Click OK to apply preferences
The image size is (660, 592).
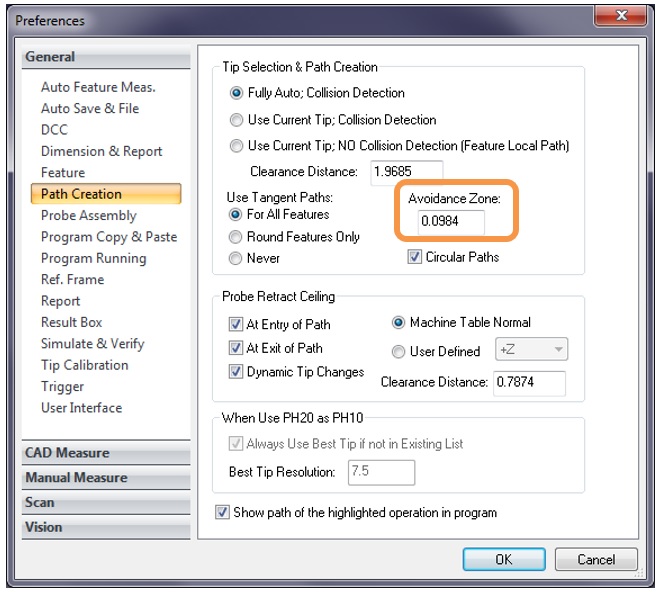coord(504,560)
